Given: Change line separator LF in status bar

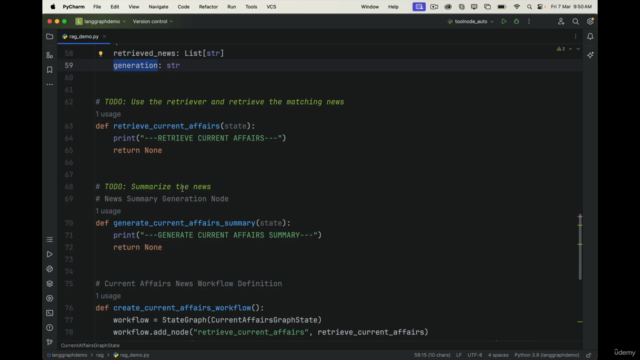Looking at the screenshot, I should [x=459, y=355].
